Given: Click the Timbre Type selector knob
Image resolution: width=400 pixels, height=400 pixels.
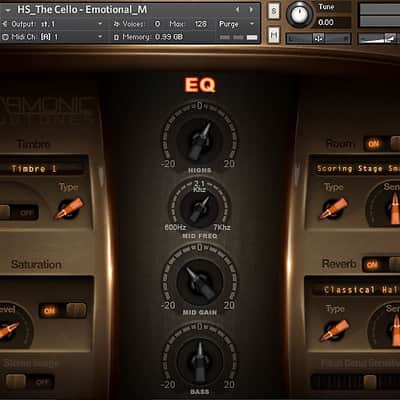Looking at the screenshot, I should (69, 209).
